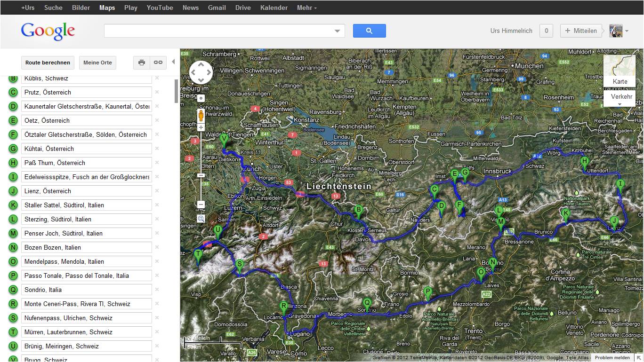The height and width of the screenshot is (362, 644).
Task: Go to Bilder in the top bar
Action: click(81, 8)
